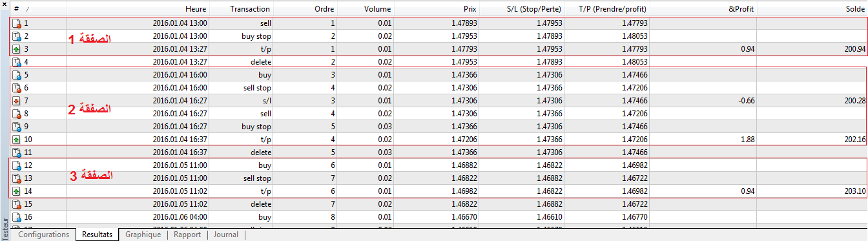This screenshot has width=868, height=241.
Task: Click the sell order icon in row 1
Action: [17, 23]
